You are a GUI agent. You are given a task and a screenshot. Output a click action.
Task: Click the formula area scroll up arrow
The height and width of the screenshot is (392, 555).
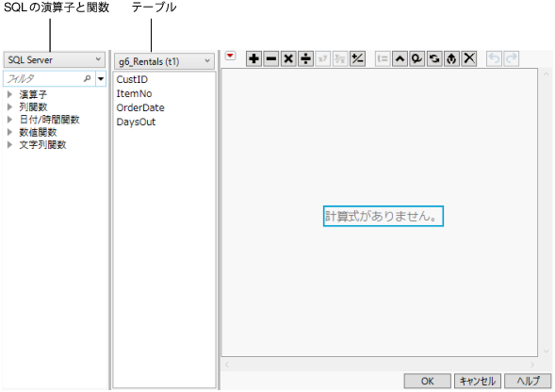coord(546,74)
